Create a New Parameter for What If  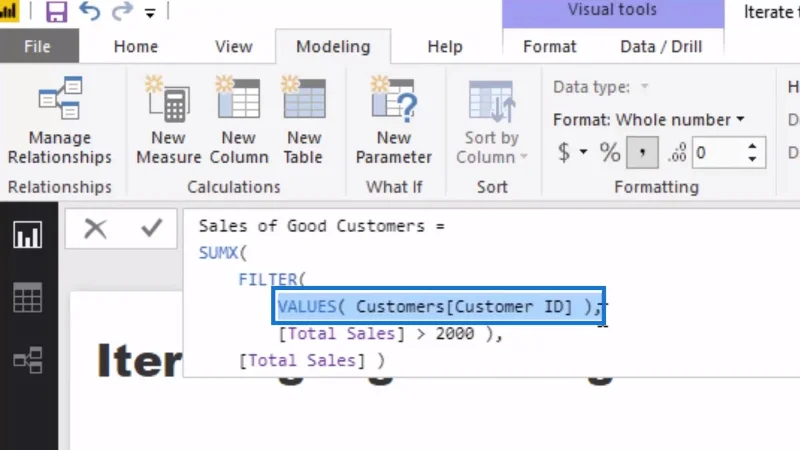[x=394, y=120]
